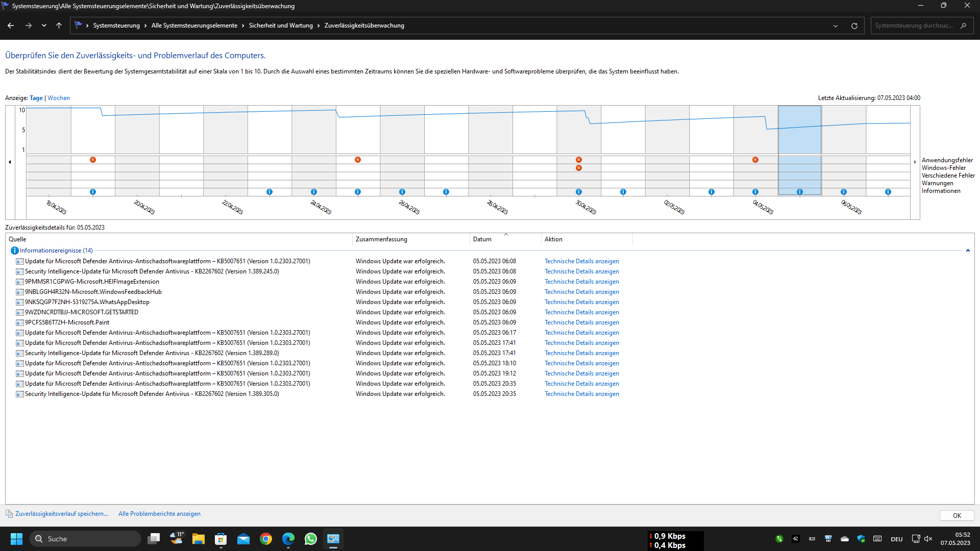This screenshot has width=980, height=551.
Task: Click Zuverlässigkeitsverlauf speichern link
Action: click(x=62, y=514)
